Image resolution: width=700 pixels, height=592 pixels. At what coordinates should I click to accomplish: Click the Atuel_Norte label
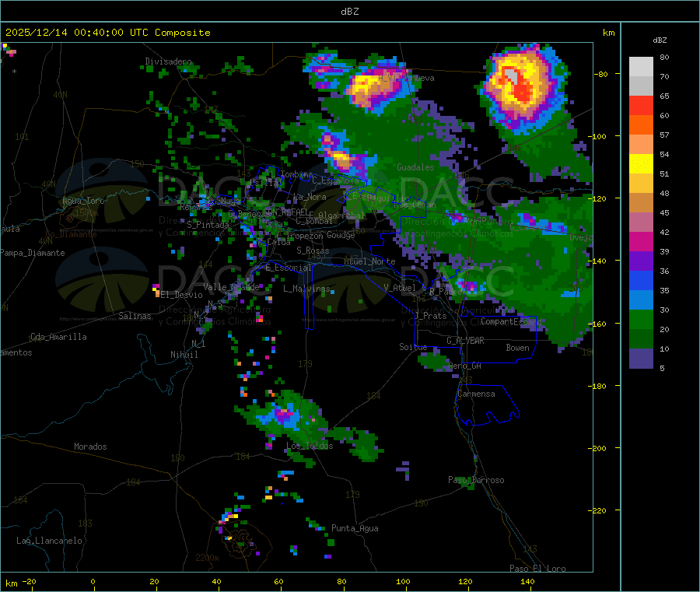tap(369, 261)
